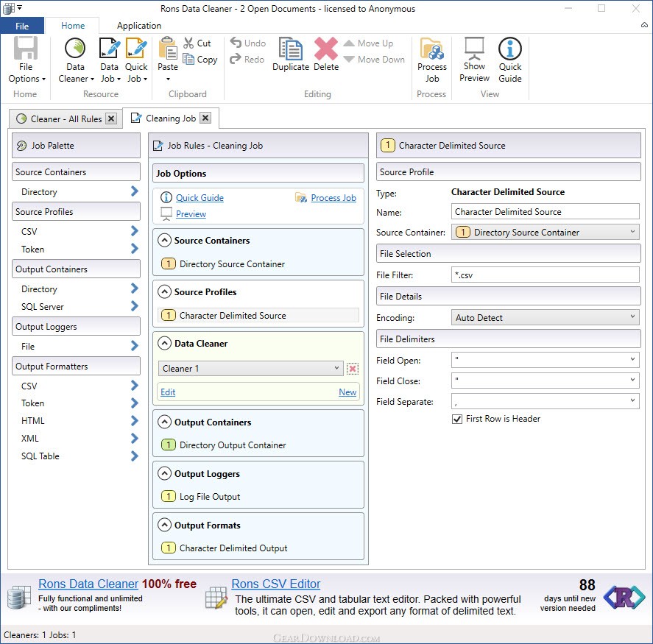Screen dimensions: 653x644
Task: Open the File Options ribbon button
Action: [26, 60]
